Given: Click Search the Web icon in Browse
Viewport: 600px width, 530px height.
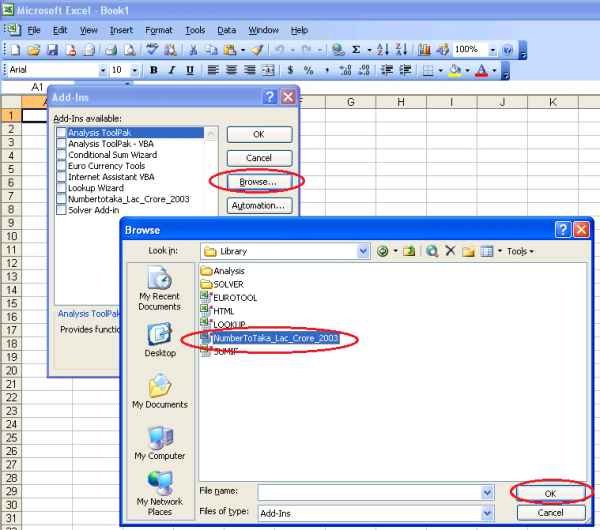Looking at the screenshot, I should [x=432, y=251].
